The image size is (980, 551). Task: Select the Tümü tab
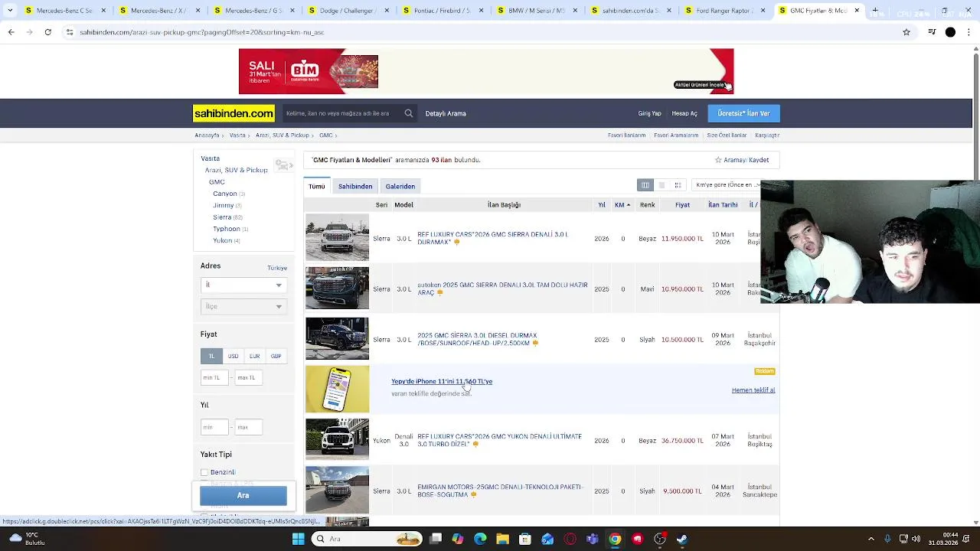tap(317, 186)
